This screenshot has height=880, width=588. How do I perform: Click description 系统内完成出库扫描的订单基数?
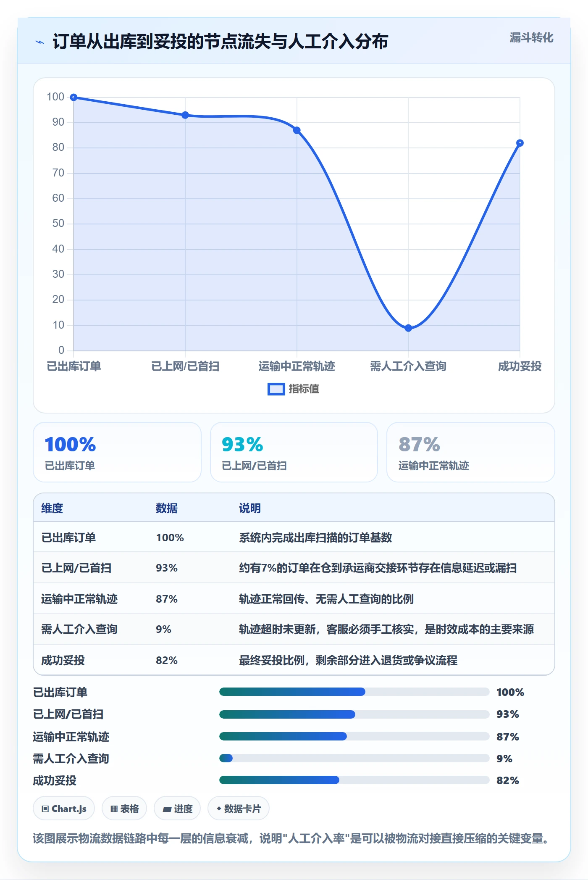315,537
